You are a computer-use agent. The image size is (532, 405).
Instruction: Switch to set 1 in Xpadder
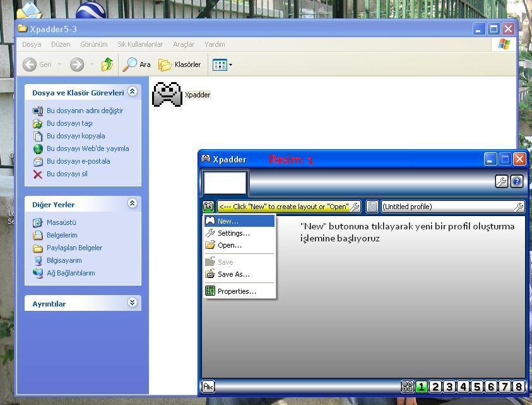pyautogui.click(x=422, y=386)
